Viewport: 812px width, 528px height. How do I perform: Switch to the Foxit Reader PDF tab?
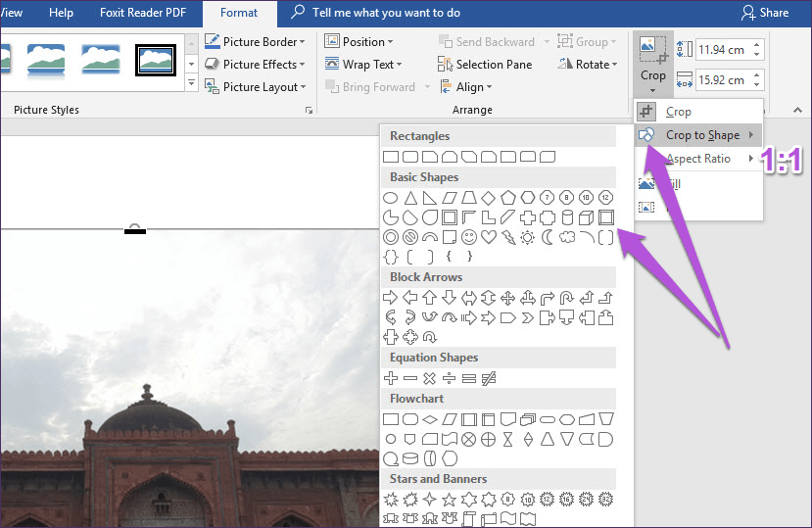pos(144,13)
